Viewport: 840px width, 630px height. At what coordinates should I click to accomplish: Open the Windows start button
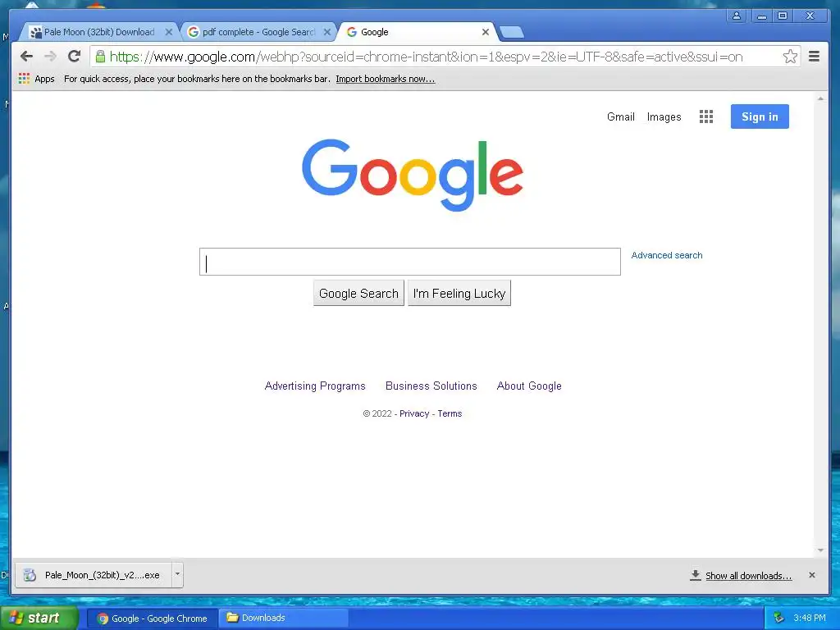[39, 618]
